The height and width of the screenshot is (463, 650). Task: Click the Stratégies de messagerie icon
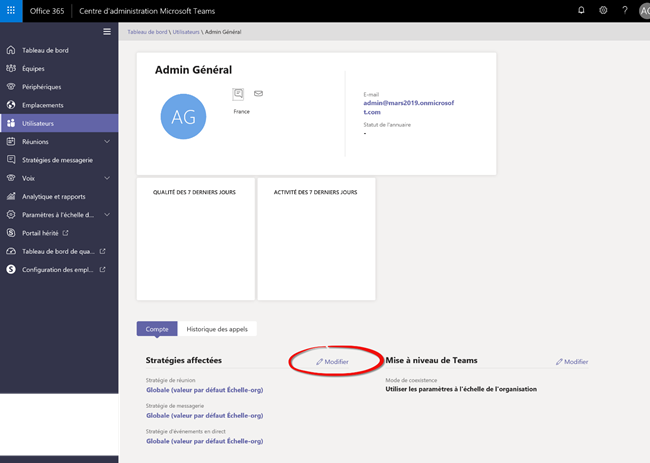[x=11, y=160]
